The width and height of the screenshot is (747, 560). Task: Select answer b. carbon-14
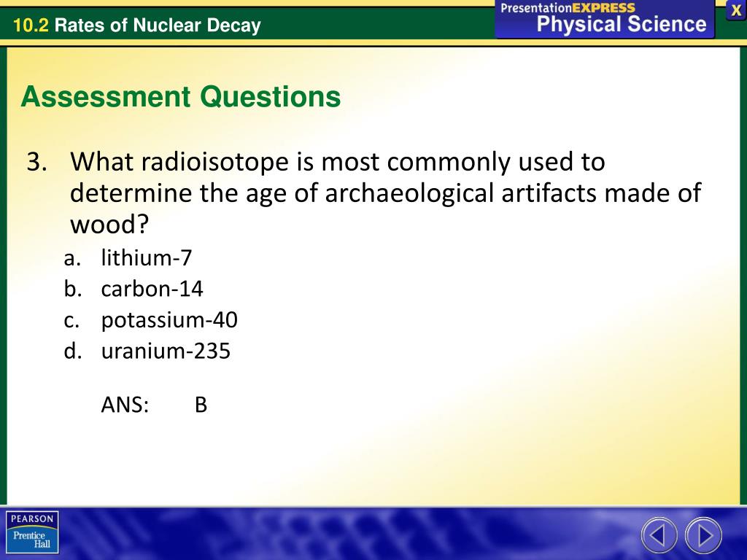click(x=133, y=289)
